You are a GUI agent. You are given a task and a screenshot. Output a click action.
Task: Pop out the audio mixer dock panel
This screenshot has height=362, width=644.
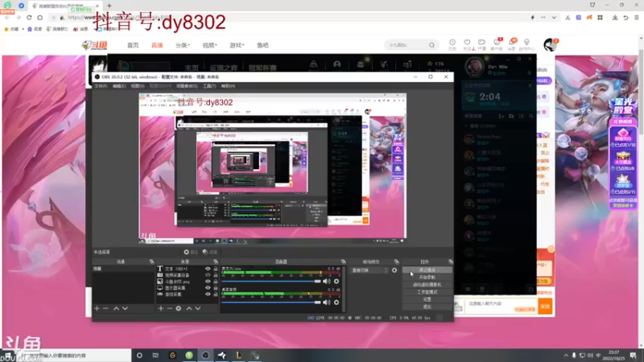click(x=344, y=261)
